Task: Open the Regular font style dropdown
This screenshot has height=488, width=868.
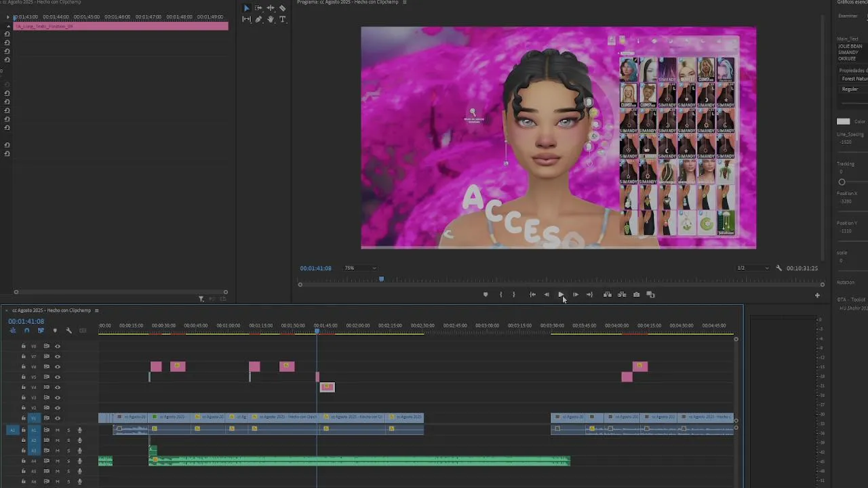Action: pyautogui.click(x=853, y=89)
